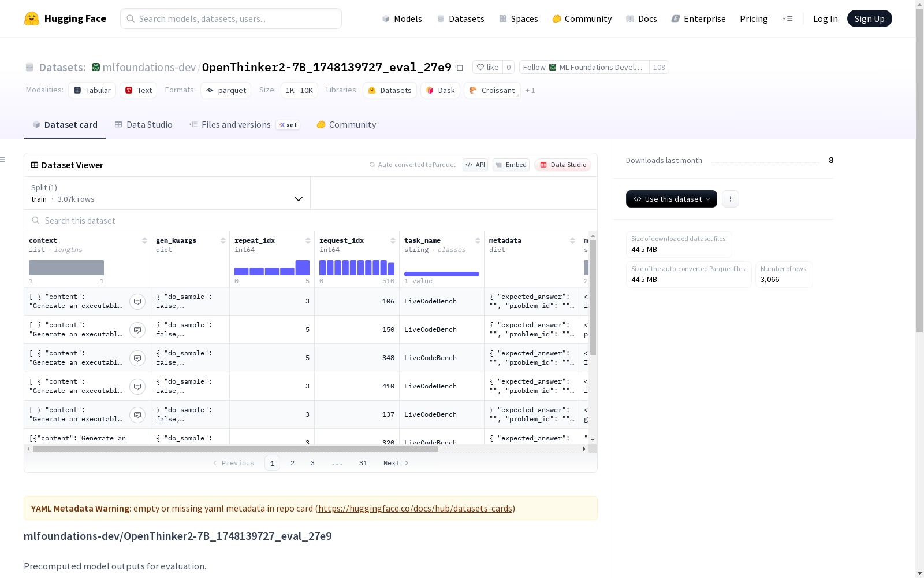Click the mlfoundations-dev organization avatar
924x578 pixels.
point(96,67)
